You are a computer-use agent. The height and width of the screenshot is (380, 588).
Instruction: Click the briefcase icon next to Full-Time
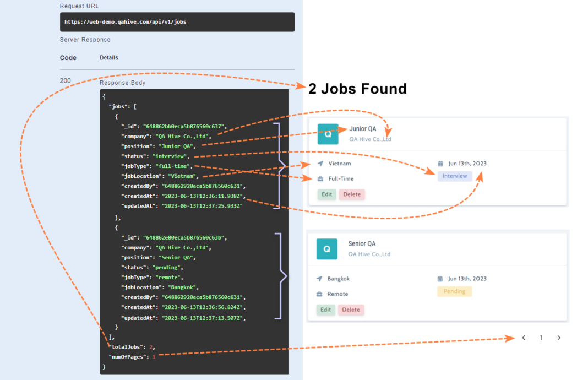coord(320,178)
